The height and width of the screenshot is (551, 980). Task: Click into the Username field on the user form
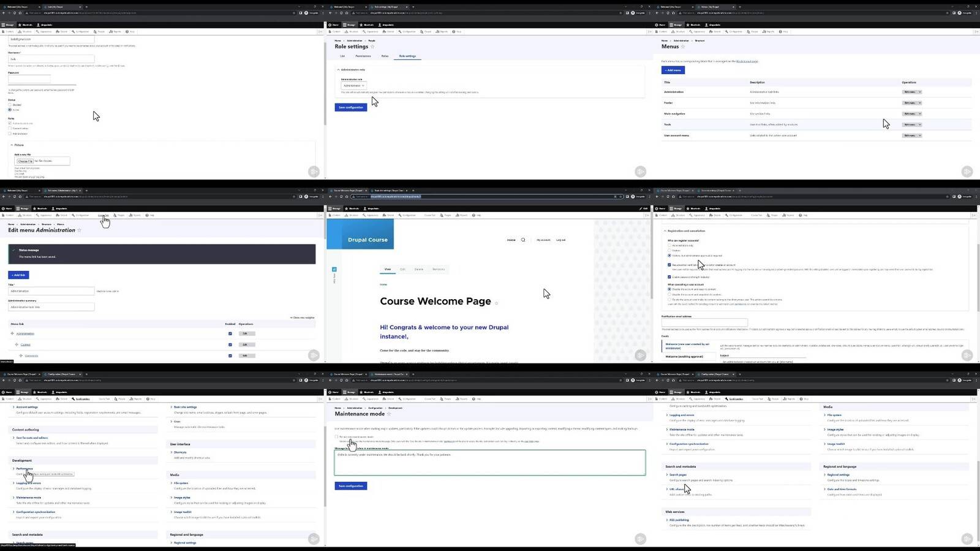point(51,59)
